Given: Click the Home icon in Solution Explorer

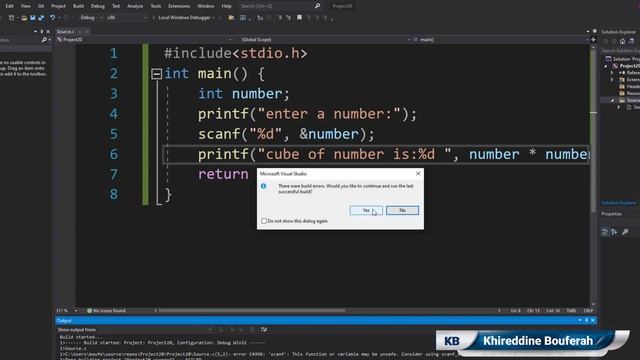Looking at the screenshot, I should pyautogui.click(x=622, y=41).
